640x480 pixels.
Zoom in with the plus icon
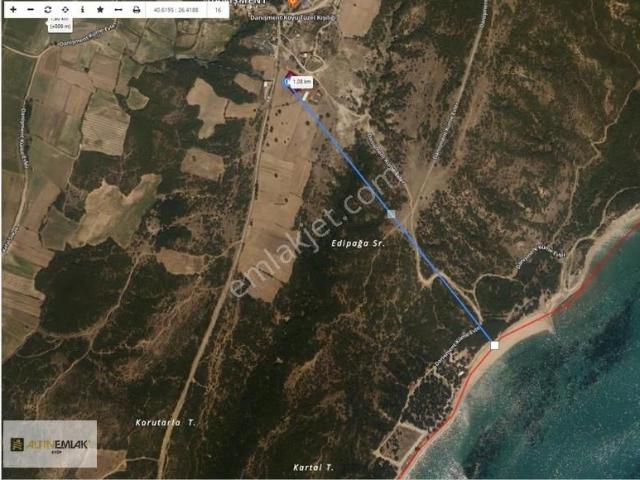pyautogui.click(x=12, y=9)
